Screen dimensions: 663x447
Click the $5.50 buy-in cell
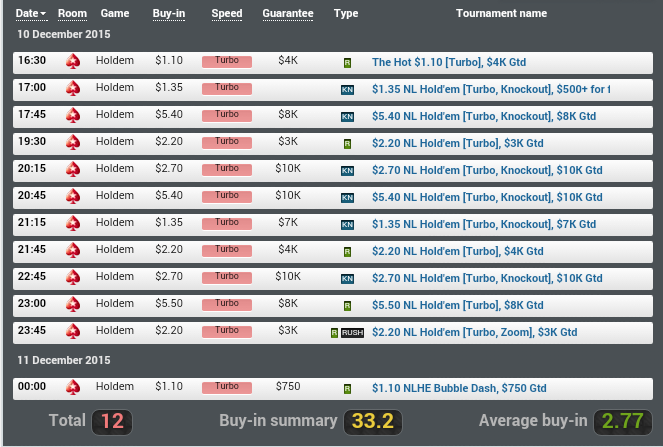(169, 304)
